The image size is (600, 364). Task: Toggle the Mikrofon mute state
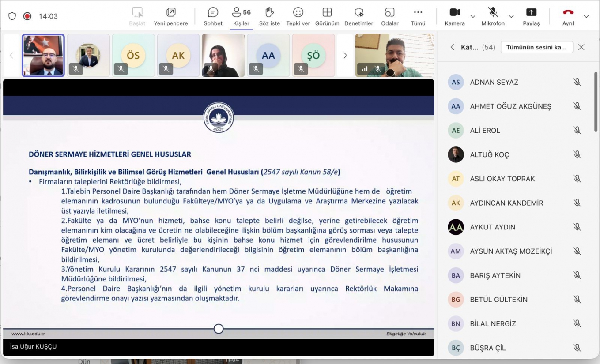pos(493,16)
